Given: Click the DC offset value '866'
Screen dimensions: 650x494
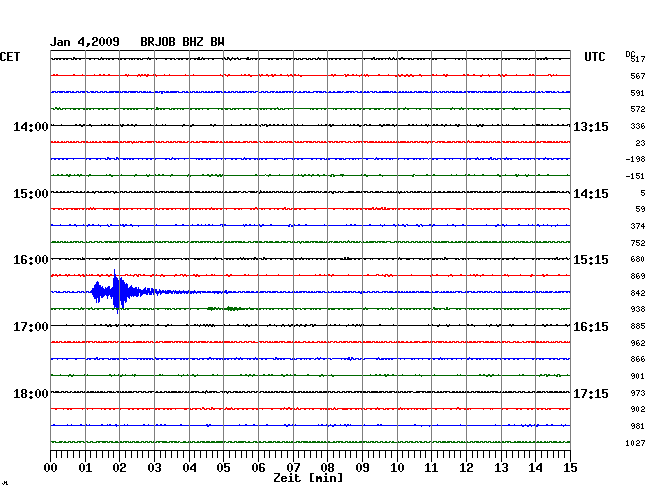Looking at the screenshot, I should [x=638, y=359].
